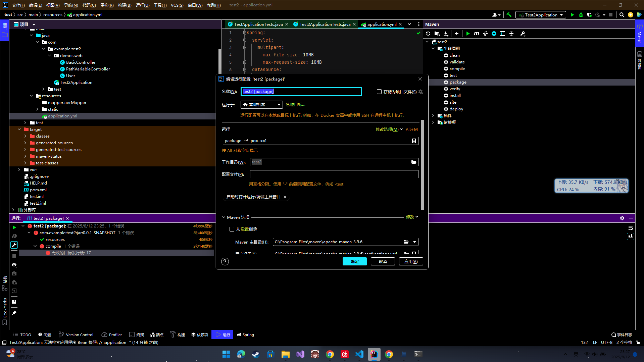Open the 'Manage targets...' link
This screenshot has height=362, width=644.
tap(295, 105)
